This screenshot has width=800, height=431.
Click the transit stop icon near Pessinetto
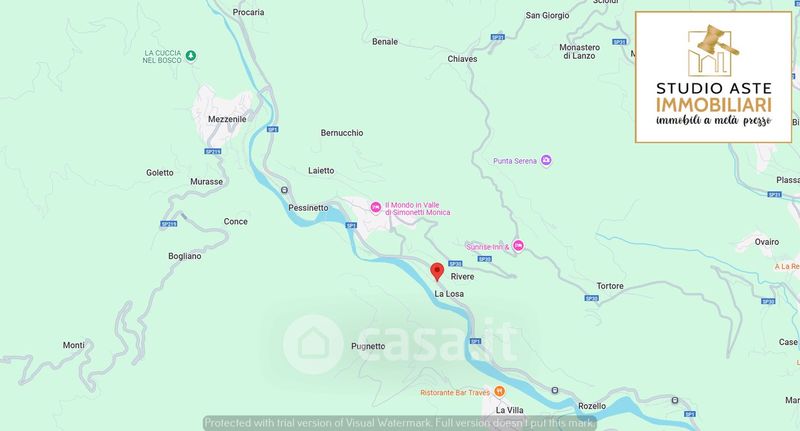click(285, 190)
